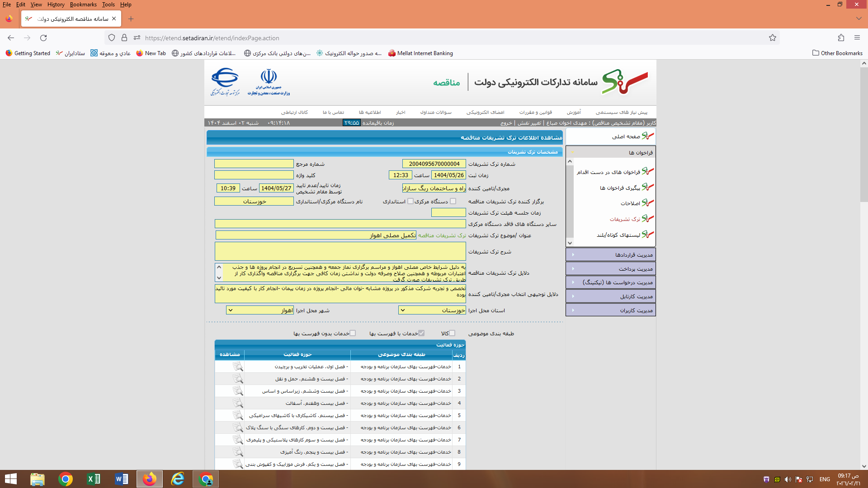Open the Bookmarks menu
The height and width of the screenshot is (488, 868).
83,5
